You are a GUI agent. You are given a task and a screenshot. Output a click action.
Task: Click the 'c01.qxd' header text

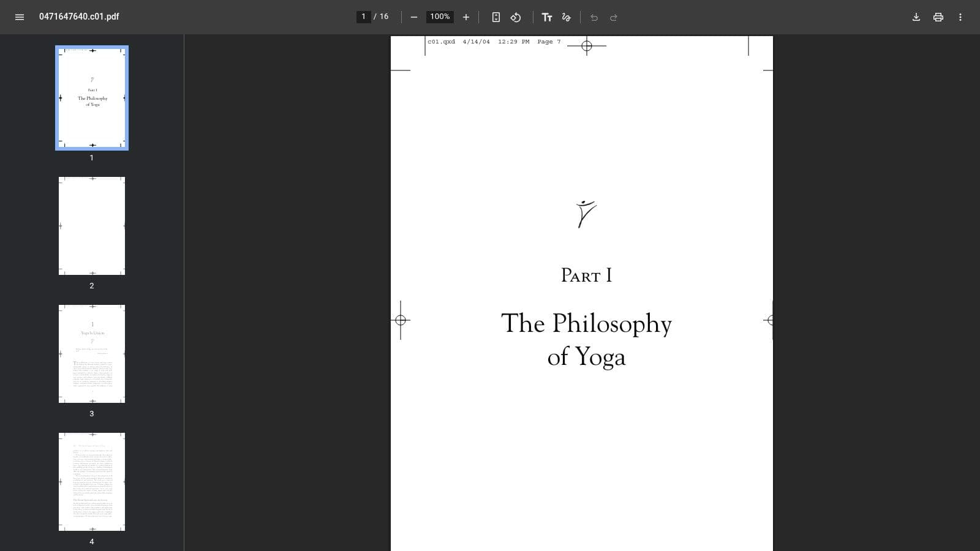[442, 42]
